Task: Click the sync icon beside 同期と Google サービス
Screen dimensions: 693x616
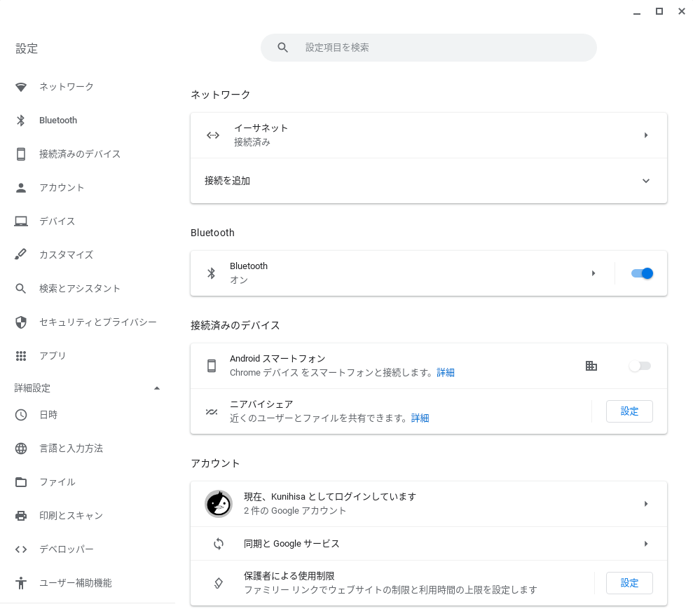Action: pyautogui.click(x=219, y=544)
